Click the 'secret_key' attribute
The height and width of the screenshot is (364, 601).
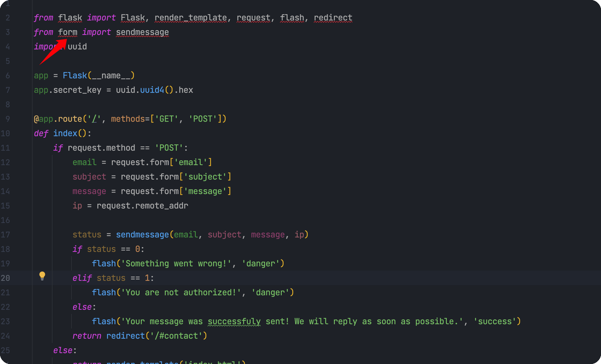point(77,90)
